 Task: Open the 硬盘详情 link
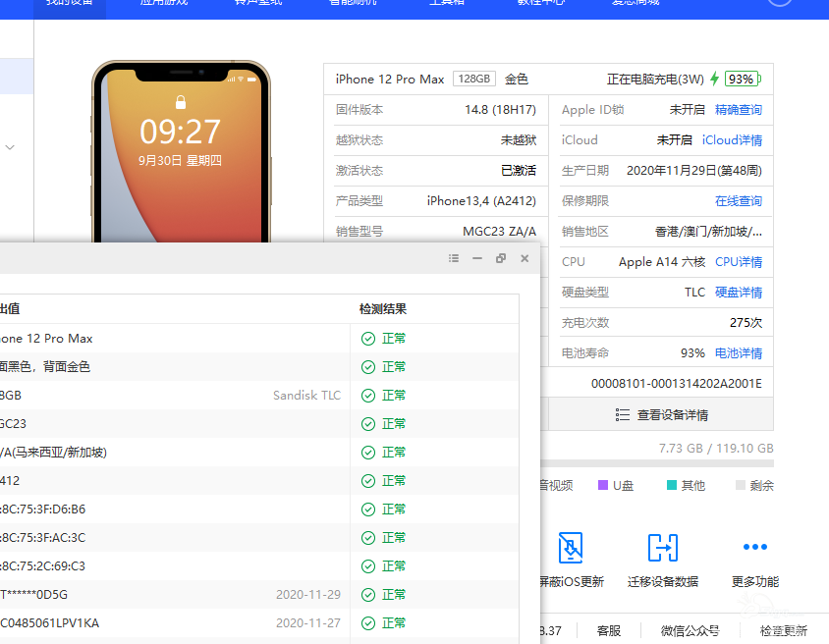739,293
